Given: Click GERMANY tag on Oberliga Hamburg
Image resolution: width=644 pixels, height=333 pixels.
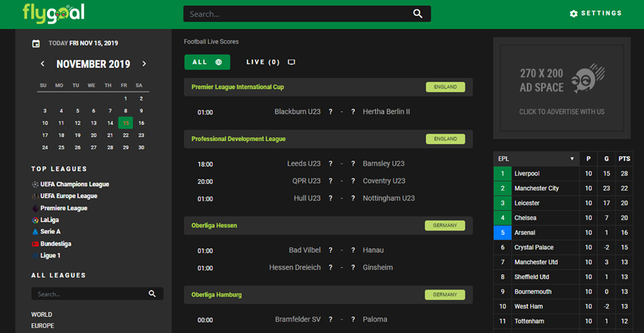Looking at the screenshot, I should (x=445, y=295).
